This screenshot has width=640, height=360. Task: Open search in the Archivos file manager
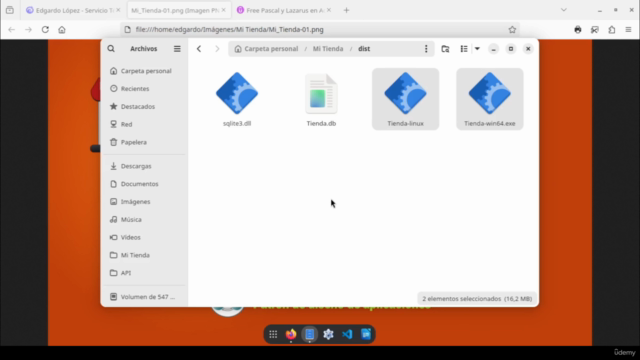click(x=111, y=49)
